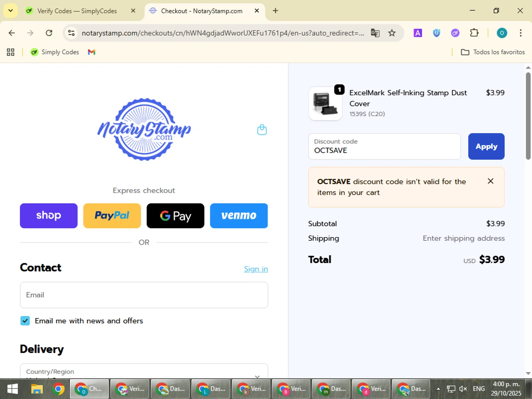Open the Chrome three-dot menu

pyautogui.click(x=520, y=33)
